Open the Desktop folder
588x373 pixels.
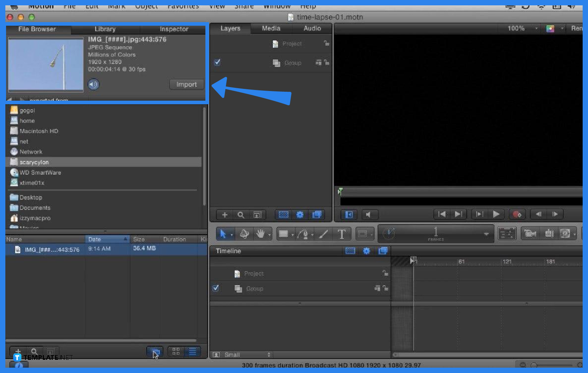(31, 197)
